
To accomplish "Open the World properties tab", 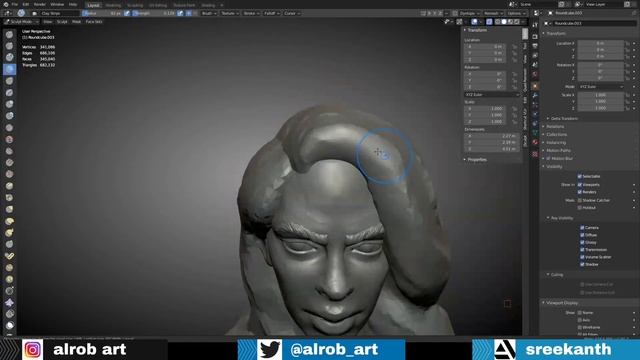I will (535, 75).
